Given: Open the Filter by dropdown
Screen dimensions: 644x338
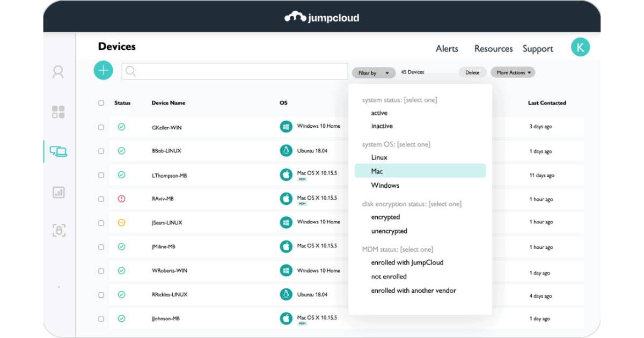Looking at the screenshot, I should point(374,72).
